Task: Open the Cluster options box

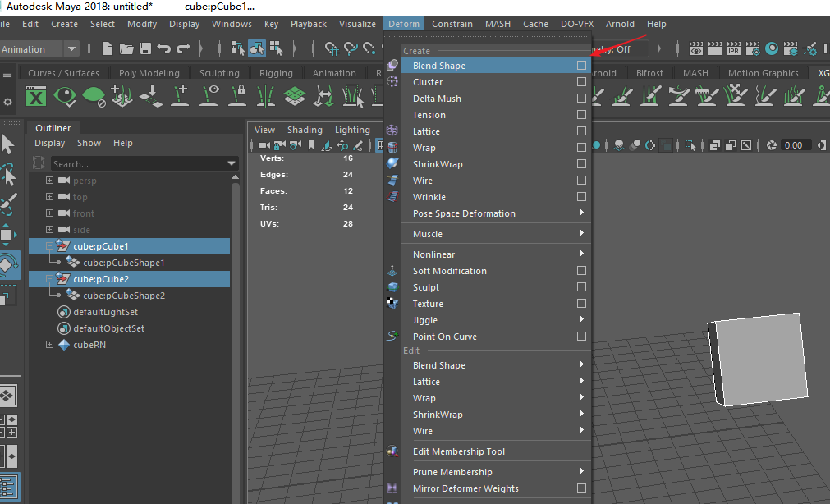Action: (581, 82)
